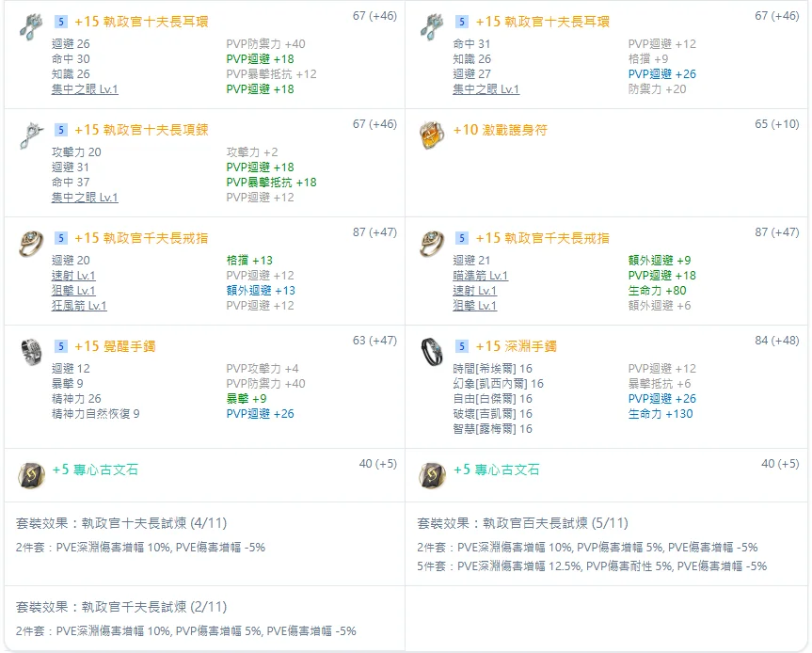The image size is (812, 653).
Task: Click the level 5 badge beside 深淵手鐲
Action: pos(462,346)
